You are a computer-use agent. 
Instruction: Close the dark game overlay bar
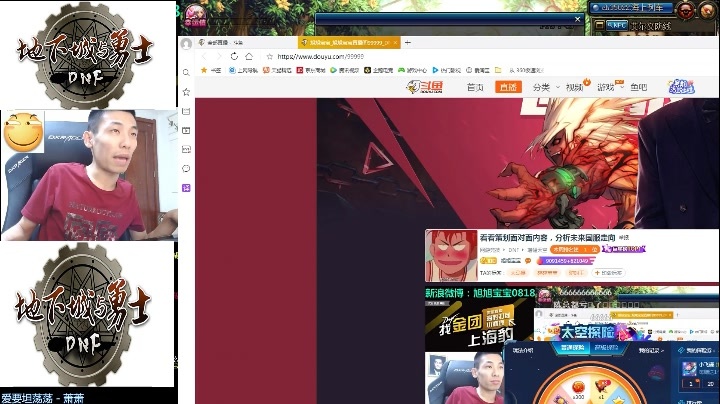coord(578,19)
